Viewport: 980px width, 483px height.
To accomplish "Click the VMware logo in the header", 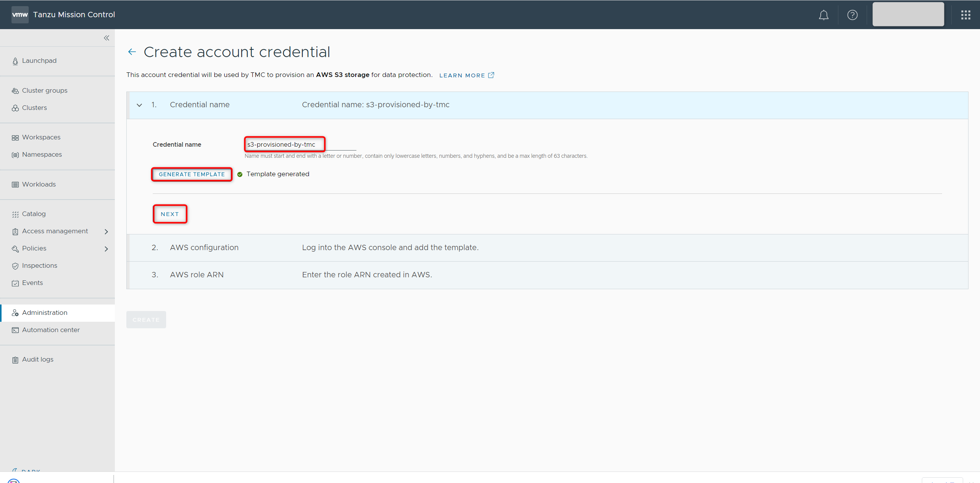I will coord(20,15).
